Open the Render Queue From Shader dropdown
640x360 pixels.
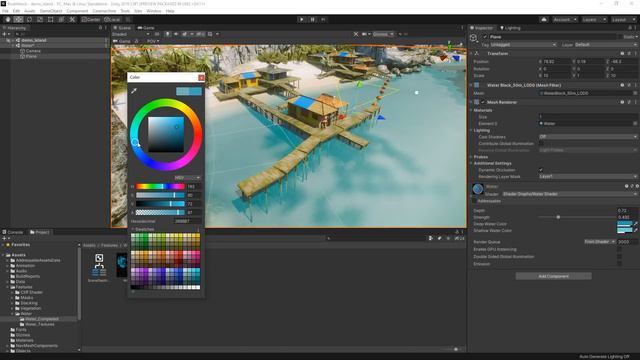point(600,242)
